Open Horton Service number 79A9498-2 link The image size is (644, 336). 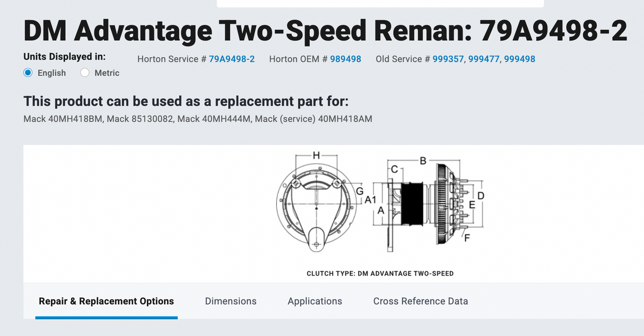(x=232, y=59)
